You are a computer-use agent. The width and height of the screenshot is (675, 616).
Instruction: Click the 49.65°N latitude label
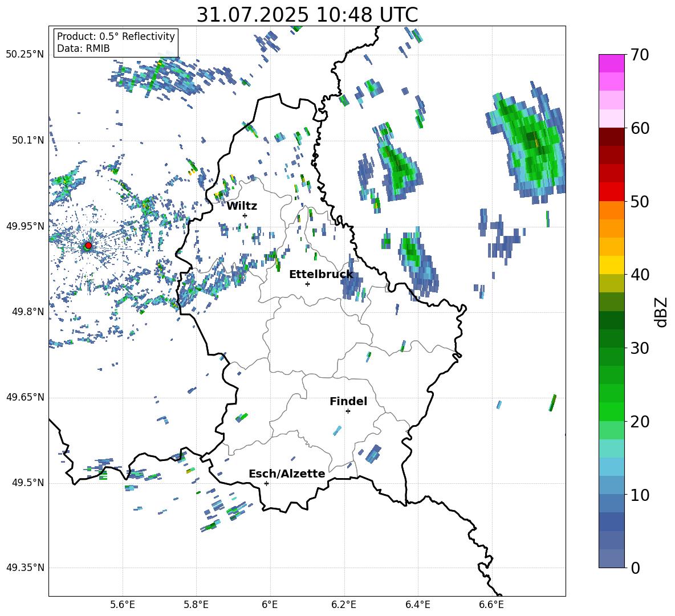click(25, 397)
